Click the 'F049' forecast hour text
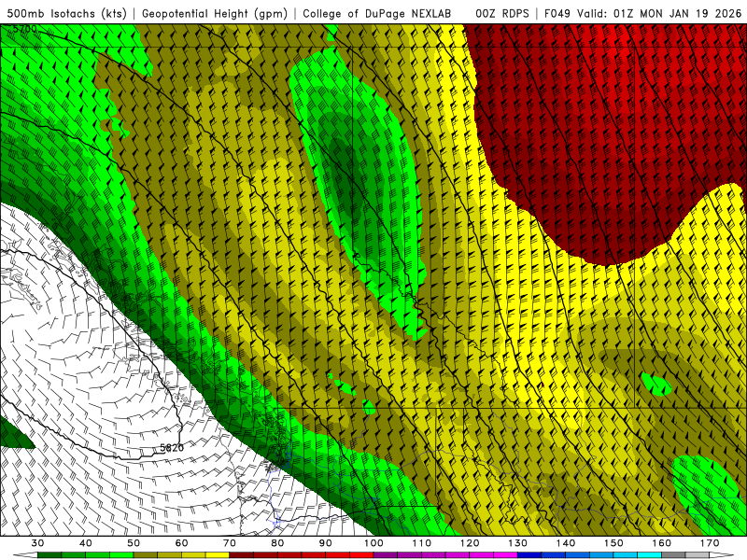Screen dimensions: 747x560 coord(557,14)
